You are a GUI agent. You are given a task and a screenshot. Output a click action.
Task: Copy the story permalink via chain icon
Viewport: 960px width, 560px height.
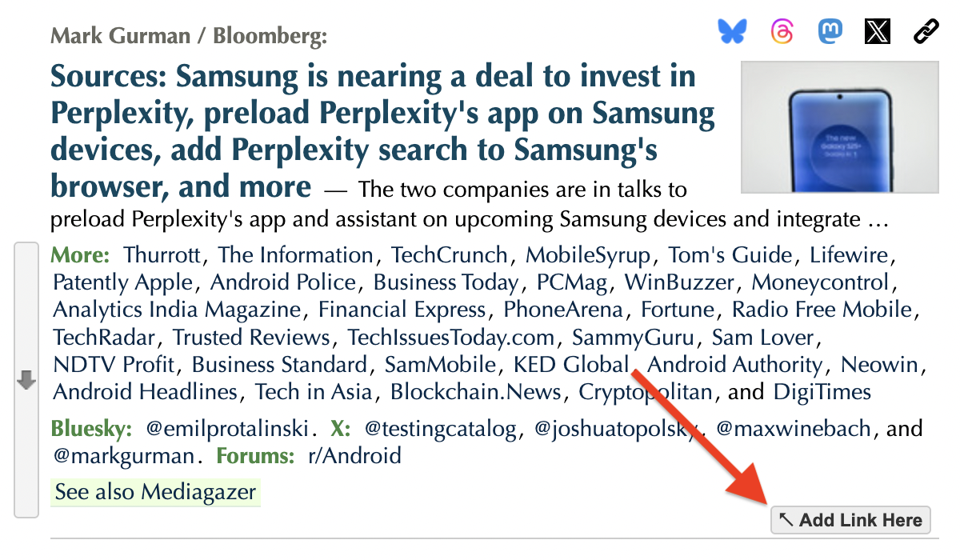(x=926, y=31)
